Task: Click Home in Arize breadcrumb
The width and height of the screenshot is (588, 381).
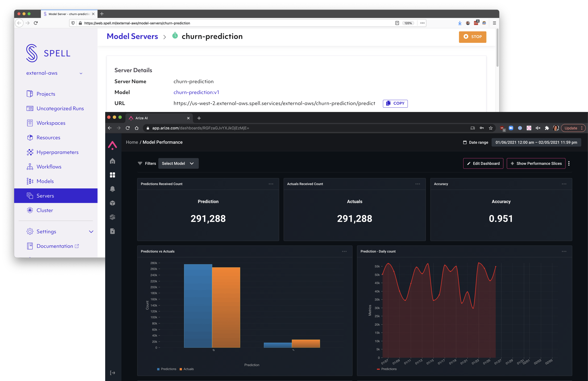Action: coord(132,142)
